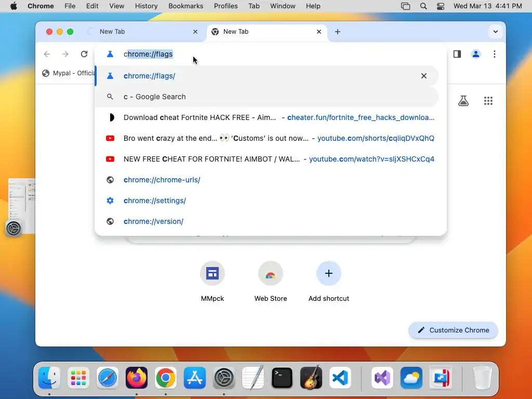Launch Firefox from the Dock
Viewport: 532px width, 399px height.
[137, 378]
